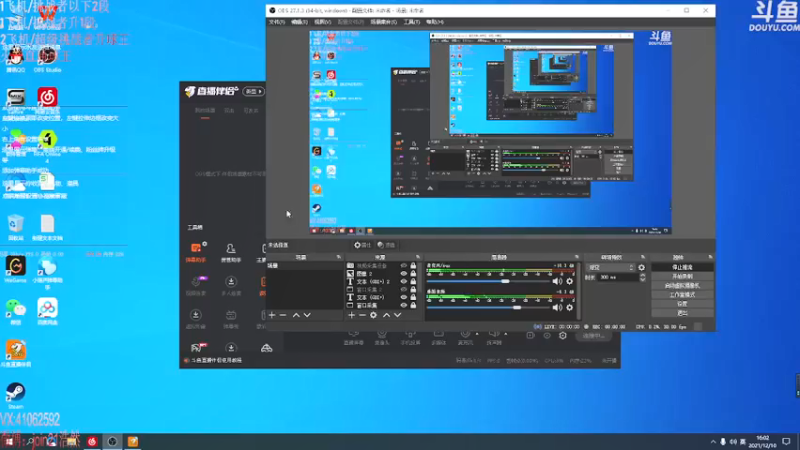Click 退出 button in 控件 panel
The height and width of the screenshot is (450, 800).
point(682,313)
